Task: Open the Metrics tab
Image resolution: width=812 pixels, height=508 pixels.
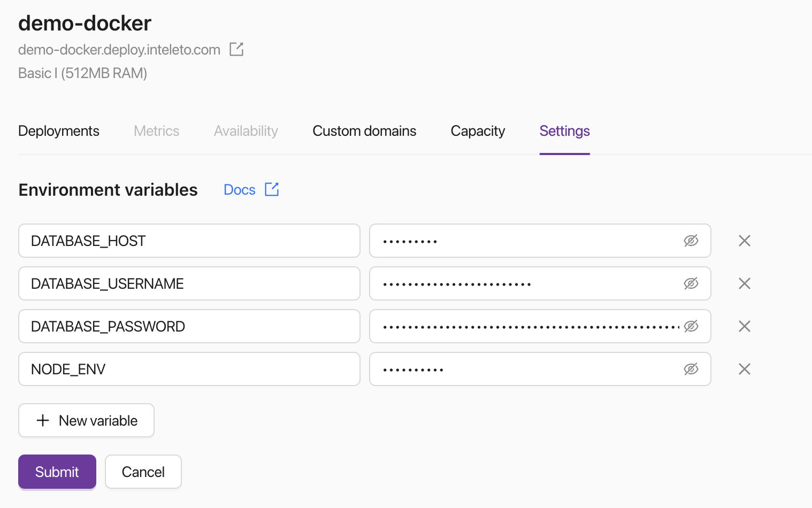Action: coord(156,131)
